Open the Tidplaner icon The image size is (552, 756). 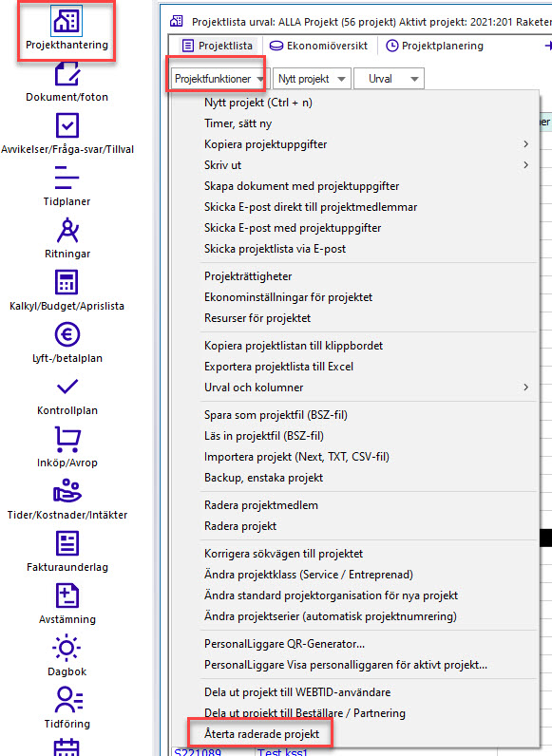(x=67, y=177)
